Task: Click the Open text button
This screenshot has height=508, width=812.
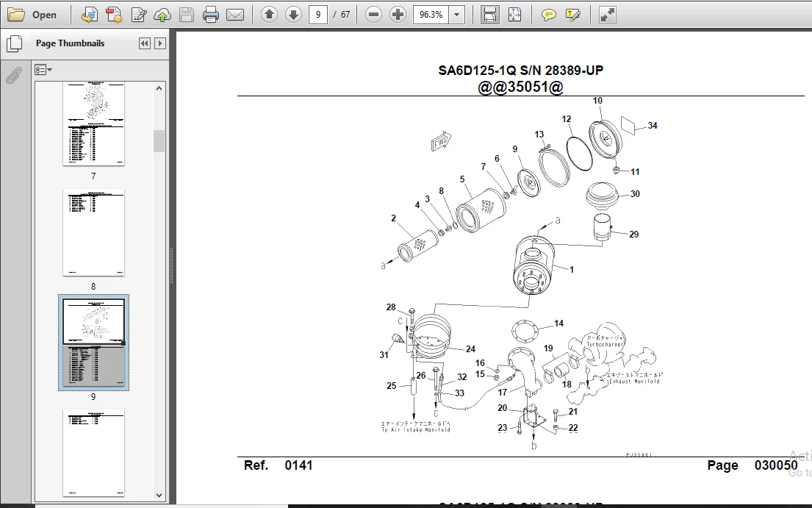Action: point(44,15)
